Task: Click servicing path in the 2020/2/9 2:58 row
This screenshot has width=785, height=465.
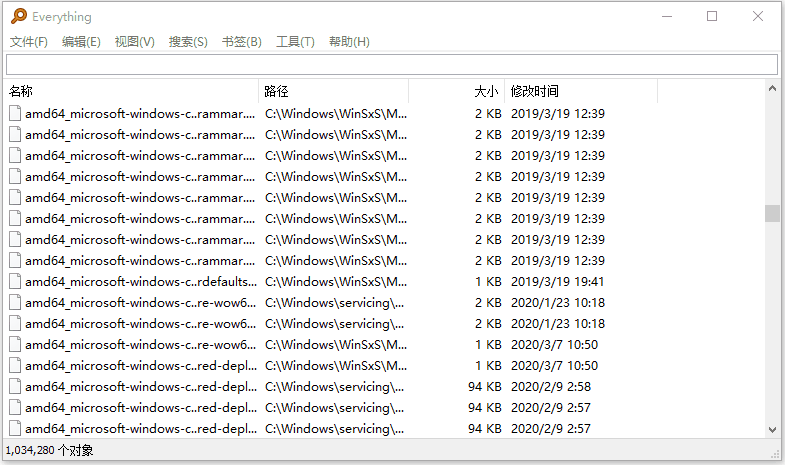Action: 334,387
